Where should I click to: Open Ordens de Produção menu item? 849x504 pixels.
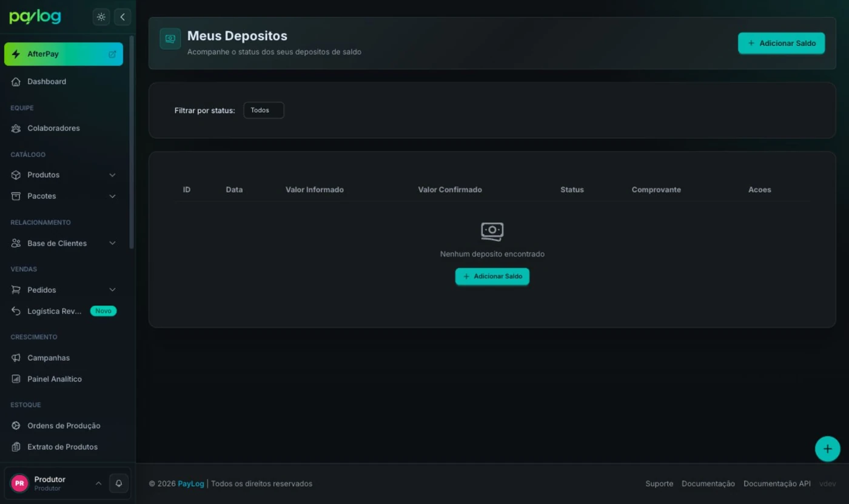tap(64, 426)
